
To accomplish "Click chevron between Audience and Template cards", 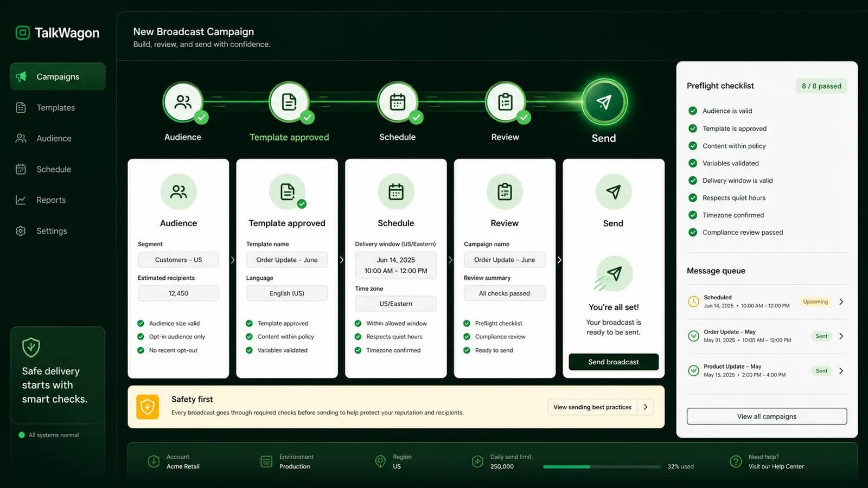I will (x=233, y=260).
